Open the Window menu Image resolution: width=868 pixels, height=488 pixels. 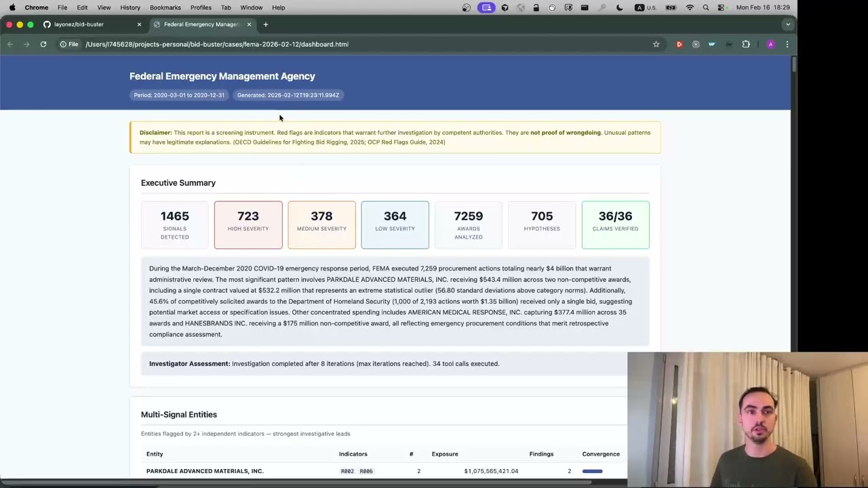[x=251, y=7]
